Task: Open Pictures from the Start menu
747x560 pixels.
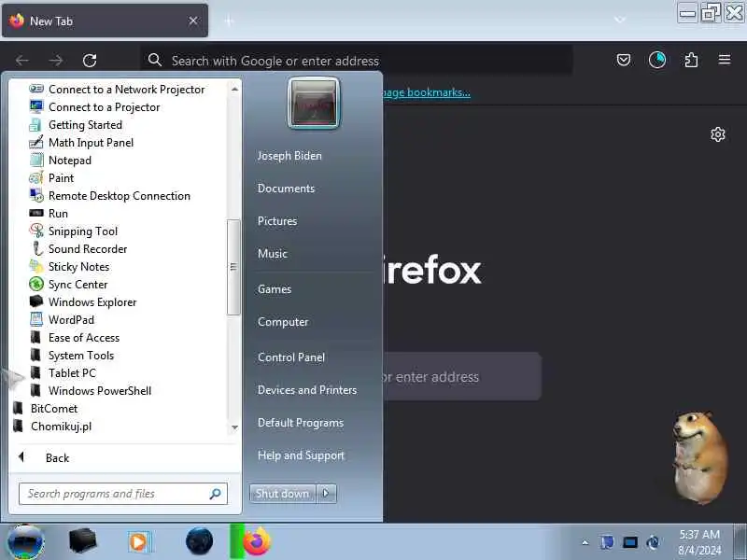Action: pyautogui.click(x=277, y=221)
